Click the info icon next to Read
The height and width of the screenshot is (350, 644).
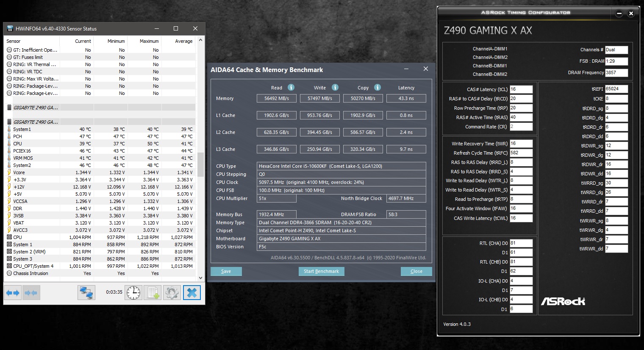point(291,87)
